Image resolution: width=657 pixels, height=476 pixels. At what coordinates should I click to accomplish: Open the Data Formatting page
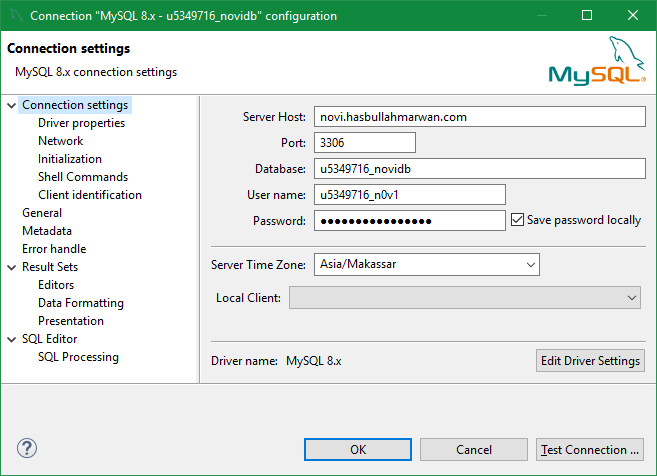(81, 303)
